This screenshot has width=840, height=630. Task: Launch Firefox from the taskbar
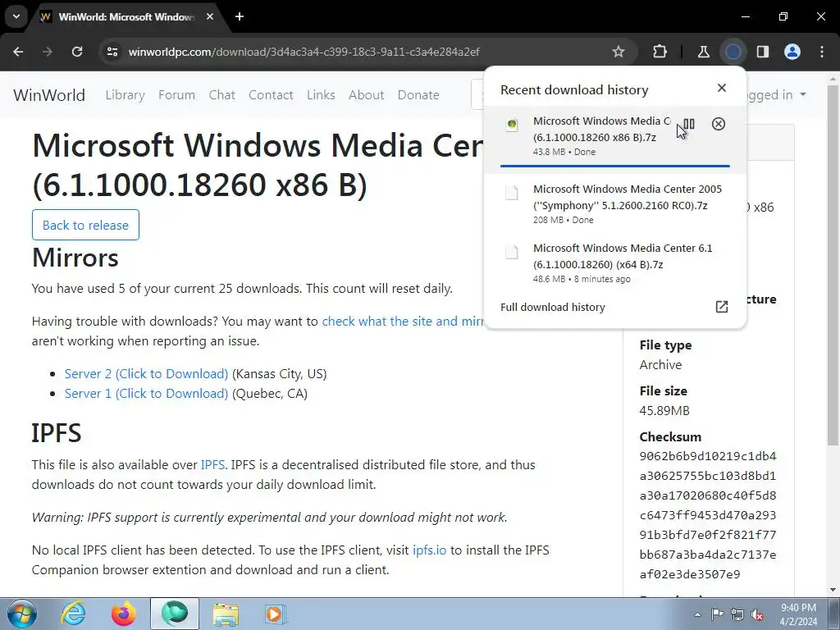tap(124, 614)
